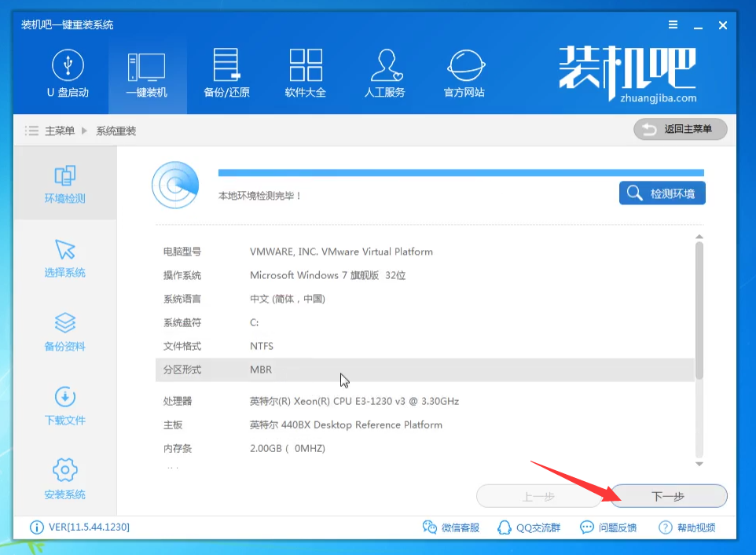756x555 pixels.
Task: Click the 下一步 next step button
Action: [669, 496]
